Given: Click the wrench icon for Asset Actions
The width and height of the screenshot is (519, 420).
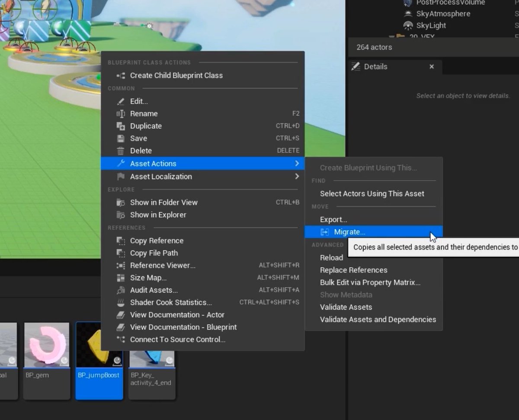Looking at the screenshot, I should (121, 164).
